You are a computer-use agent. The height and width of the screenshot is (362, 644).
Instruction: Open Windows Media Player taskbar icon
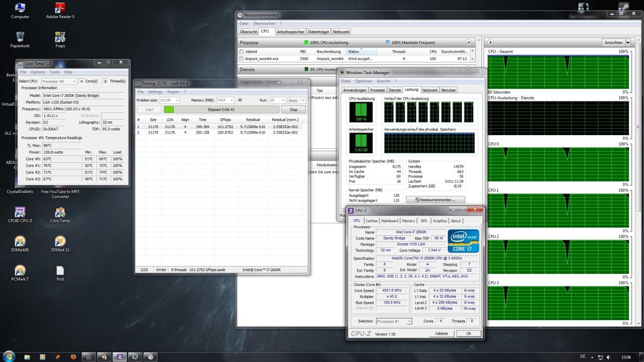pyautogui.click(x=42, y=357)
